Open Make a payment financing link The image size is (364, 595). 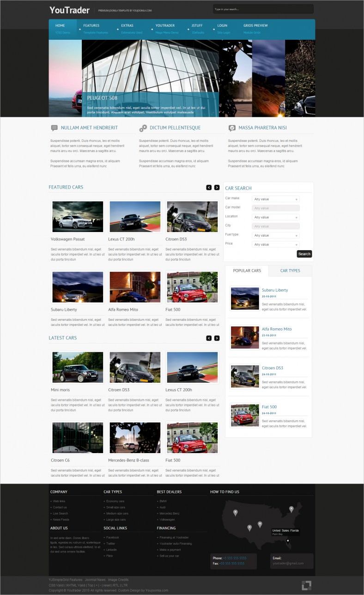171,549
